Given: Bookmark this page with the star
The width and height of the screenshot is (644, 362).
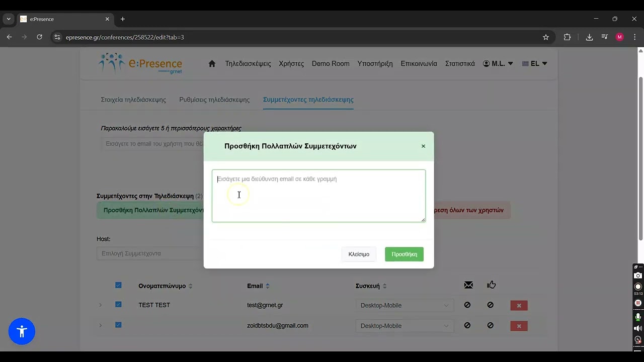Looking at the screenshot, I should [546, 37].
